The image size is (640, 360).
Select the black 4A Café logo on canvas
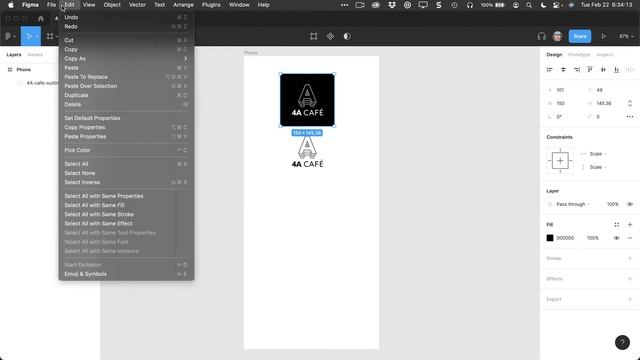tap(307, 100)
